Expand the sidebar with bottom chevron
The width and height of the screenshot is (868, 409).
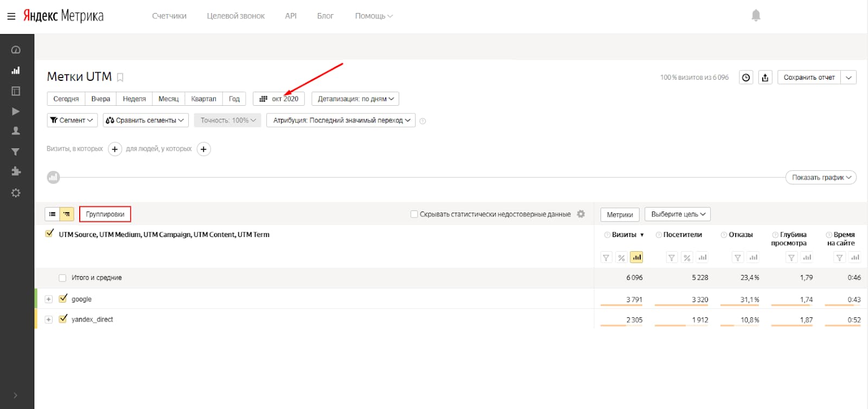pyautogui.click(x=15, y=395)
